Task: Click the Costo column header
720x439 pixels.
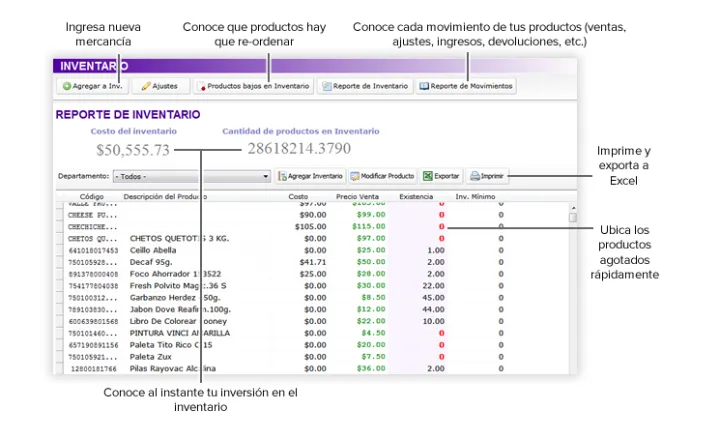Action: tap(298, 197)
